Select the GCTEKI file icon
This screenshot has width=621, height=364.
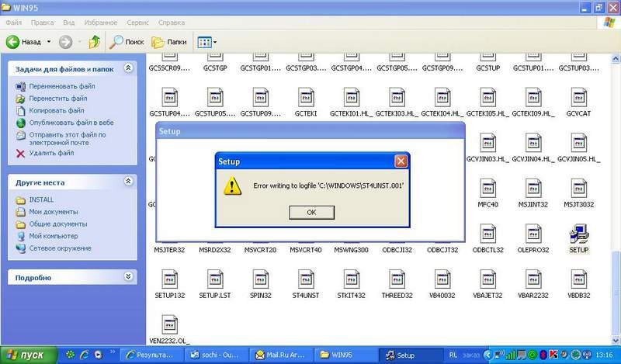click(306, 97)
